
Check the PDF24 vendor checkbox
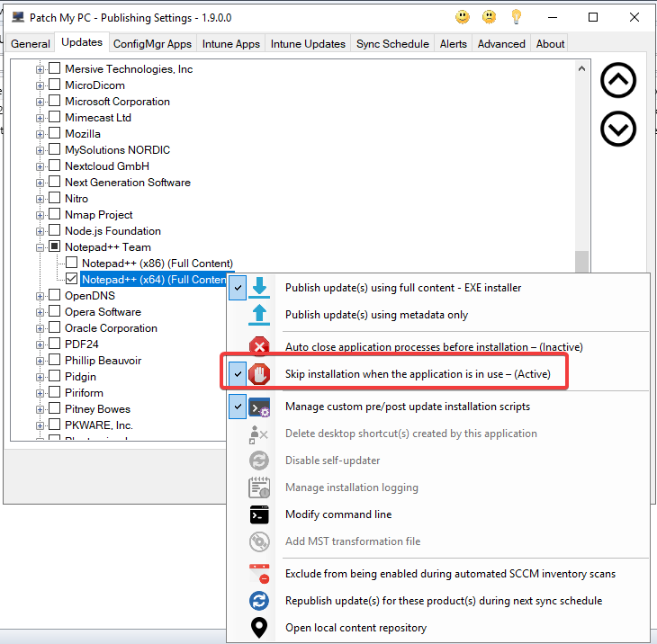55,344
